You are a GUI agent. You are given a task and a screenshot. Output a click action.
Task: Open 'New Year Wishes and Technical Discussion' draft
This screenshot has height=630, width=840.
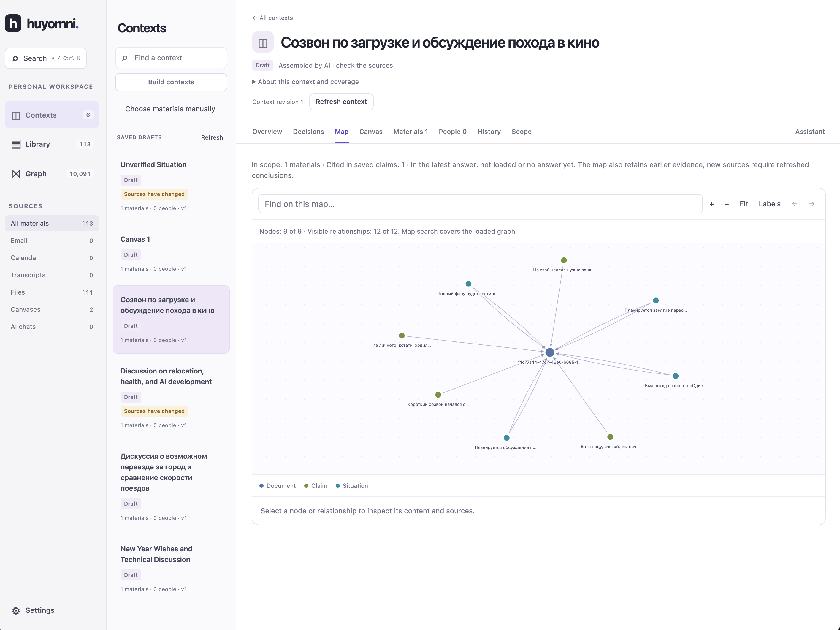171,569
